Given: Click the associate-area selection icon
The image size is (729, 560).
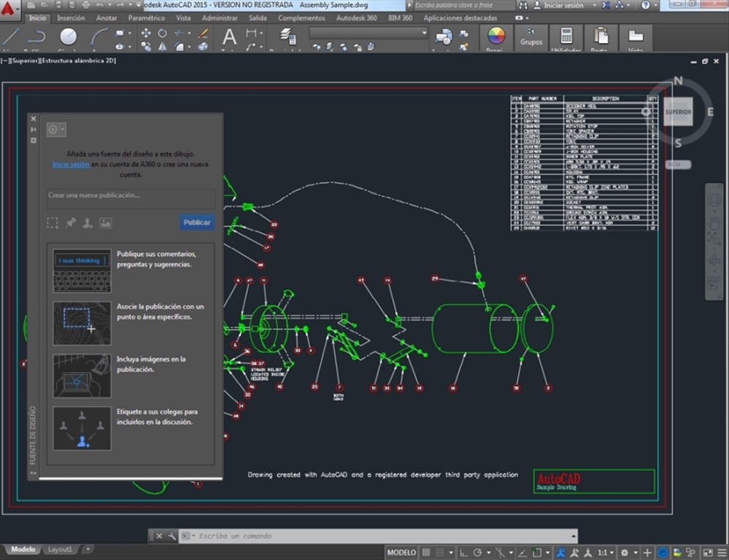Looking at the screenshot, I should [53, 223].
